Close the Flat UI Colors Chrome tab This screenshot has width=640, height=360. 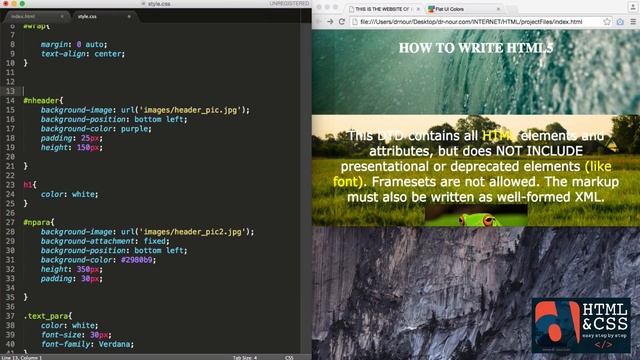498,9
